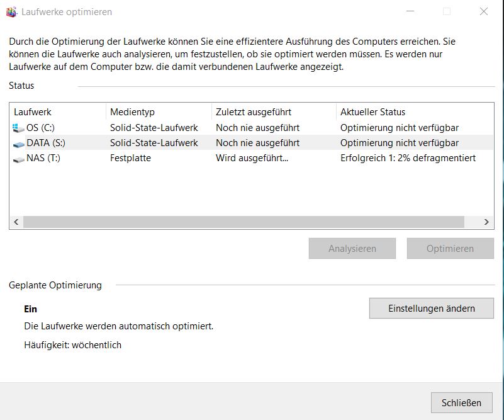Sort by the Aktueller Status column header
Screen dimensions: 504x420
tap(371, 111)
